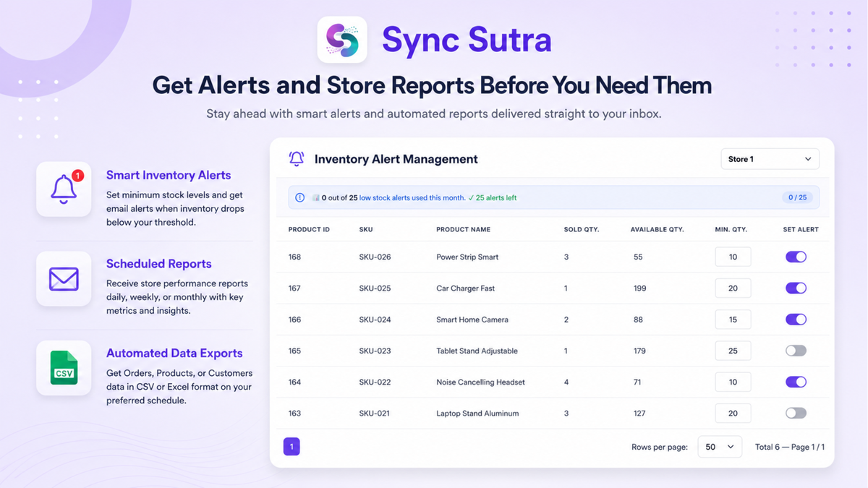The height and width of the screenshot is (488, 868).
Task: Click available quantity 179
Action: pos(639,351)
